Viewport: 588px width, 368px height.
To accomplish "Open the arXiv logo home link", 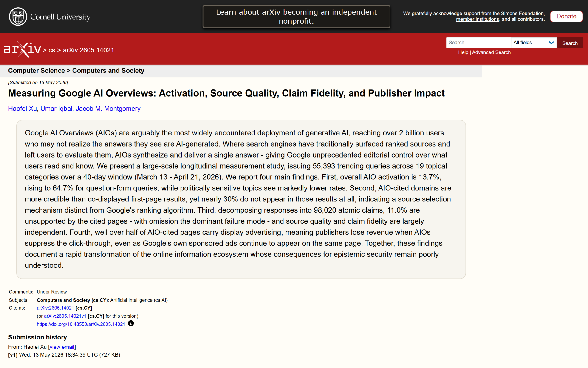I will tap(22, 50).
